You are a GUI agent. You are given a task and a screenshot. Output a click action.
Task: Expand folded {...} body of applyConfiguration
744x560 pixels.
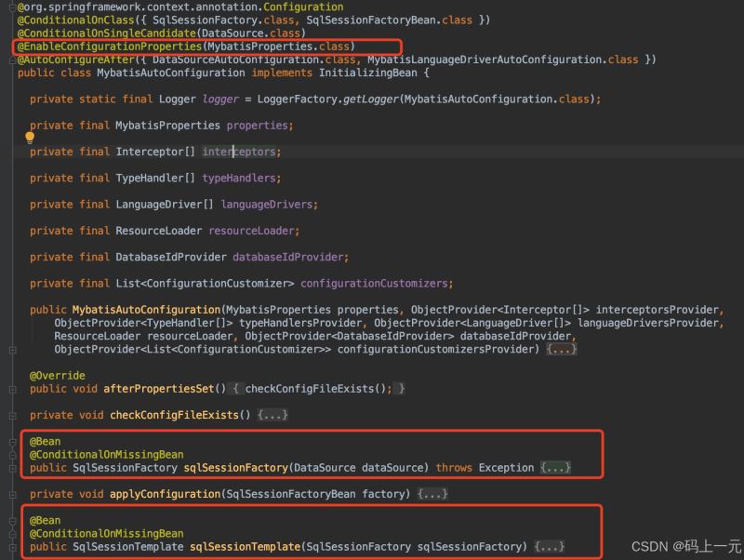pos(432,494)
